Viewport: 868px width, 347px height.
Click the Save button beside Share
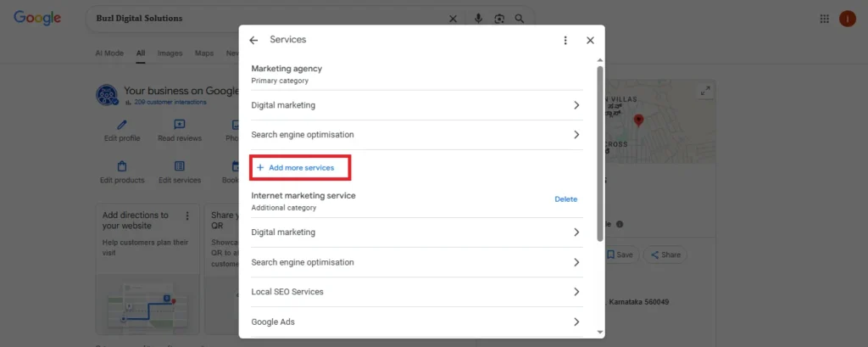(x=620, y=255)
